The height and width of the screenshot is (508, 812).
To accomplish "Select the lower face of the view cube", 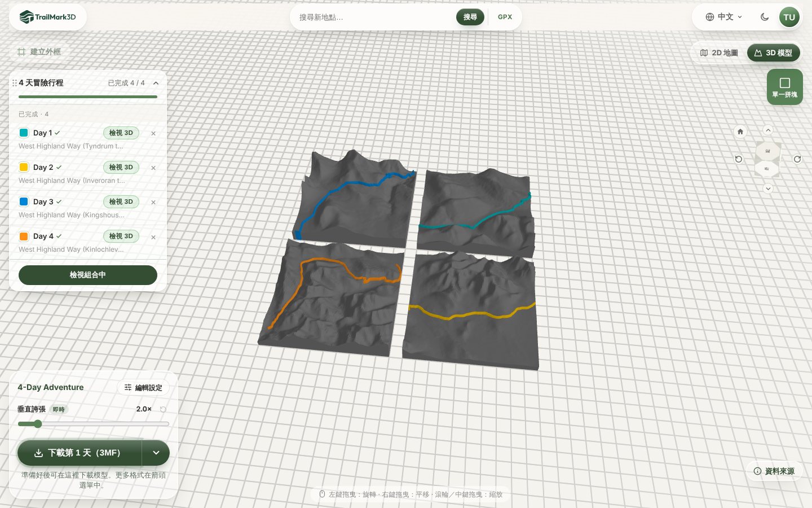I will (767, 169).
